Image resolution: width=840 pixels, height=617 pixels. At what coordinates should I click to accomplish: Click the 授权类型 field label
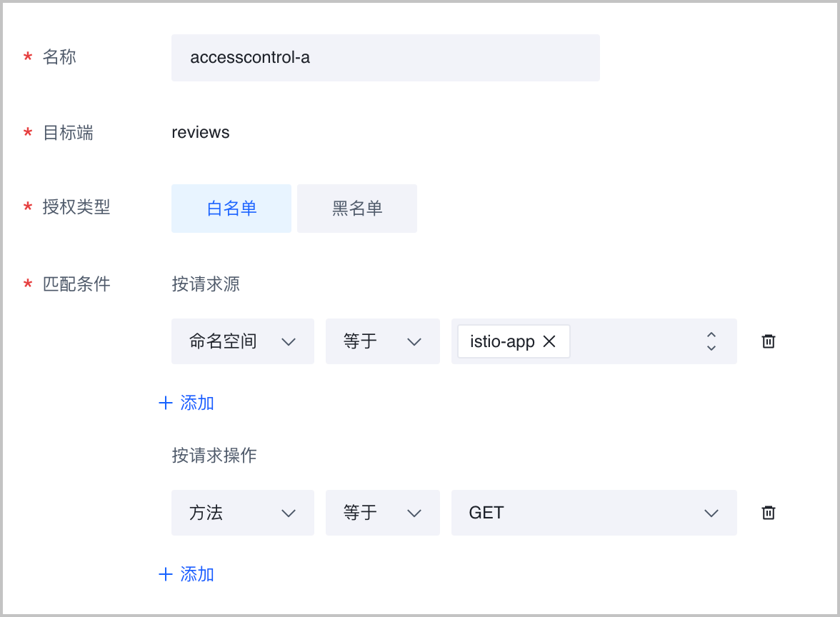tap(76, 207)
